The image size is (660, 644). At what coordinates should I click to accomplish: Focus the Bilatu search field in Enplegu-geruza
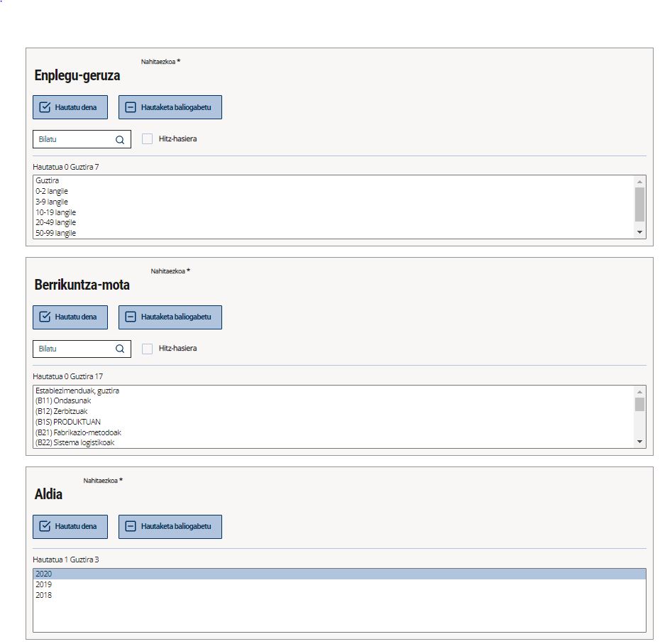pos(75,140)
